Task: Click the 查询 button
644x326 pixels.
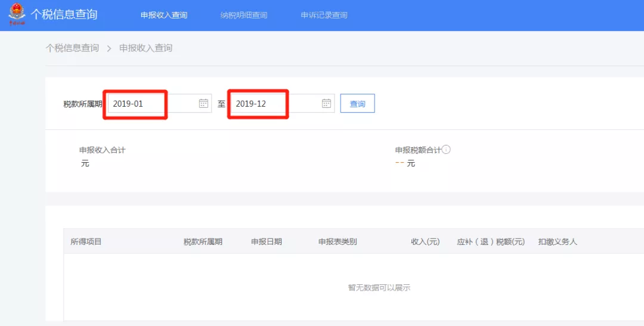Action: [x=357, y=104]
